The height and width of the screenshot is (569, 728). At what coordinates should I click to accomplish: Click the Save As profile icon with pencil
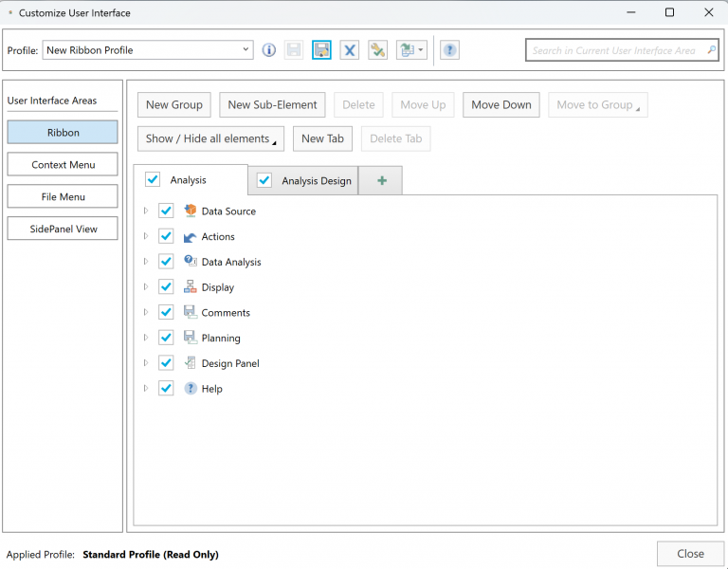321,50
